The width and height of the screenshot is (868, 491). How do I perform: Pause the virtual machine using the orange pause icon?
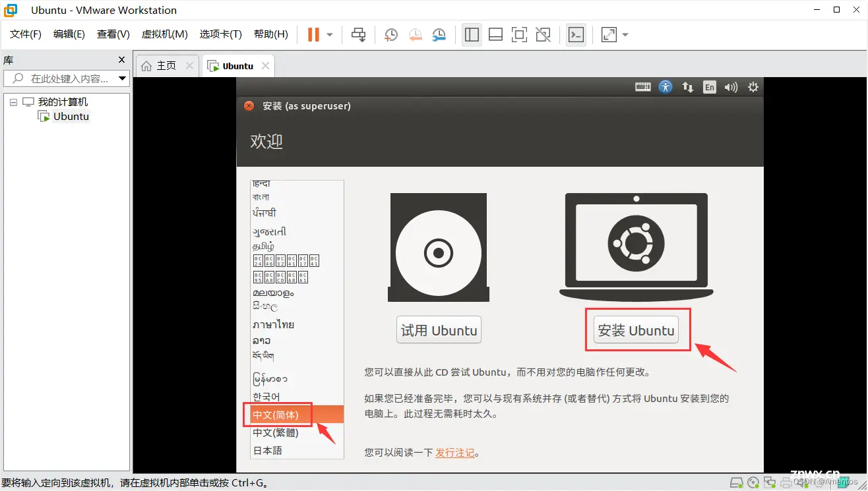(x=313, y=34)
